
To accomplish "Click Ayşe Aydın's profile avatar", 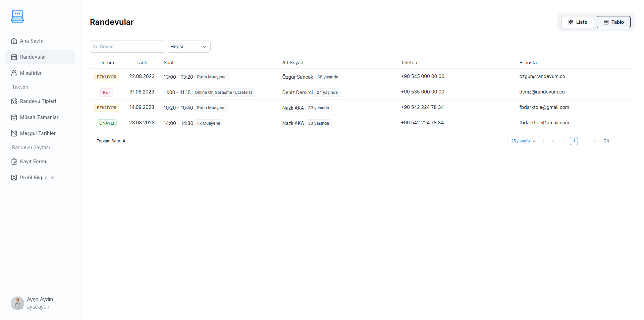I will pos(17,303).
